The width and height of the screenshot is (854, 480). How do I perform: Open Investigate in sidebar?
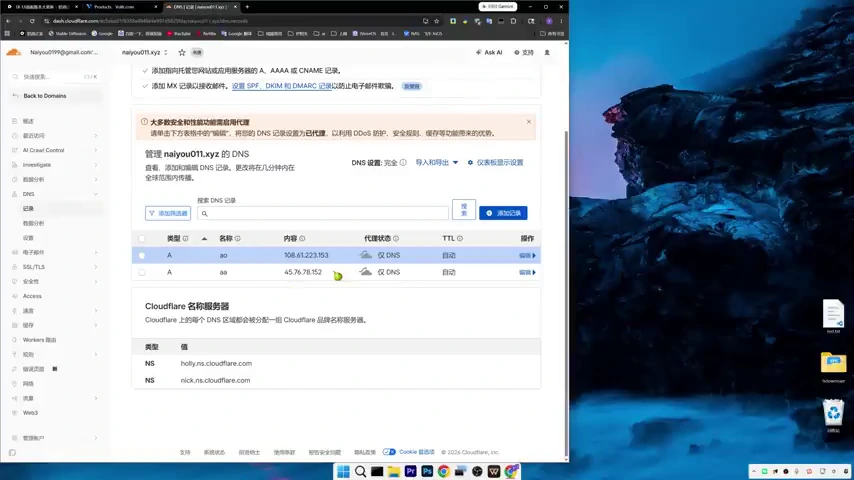click(x=36, y=165)
